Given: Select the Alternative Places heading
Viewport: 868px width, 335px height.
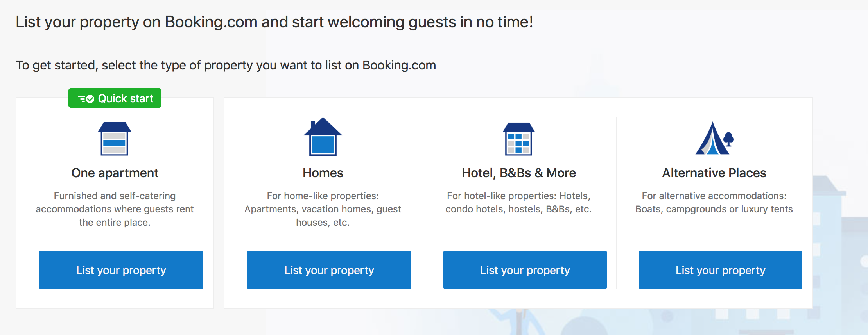Looking at the screenshot, I should [x=714, y=173].
